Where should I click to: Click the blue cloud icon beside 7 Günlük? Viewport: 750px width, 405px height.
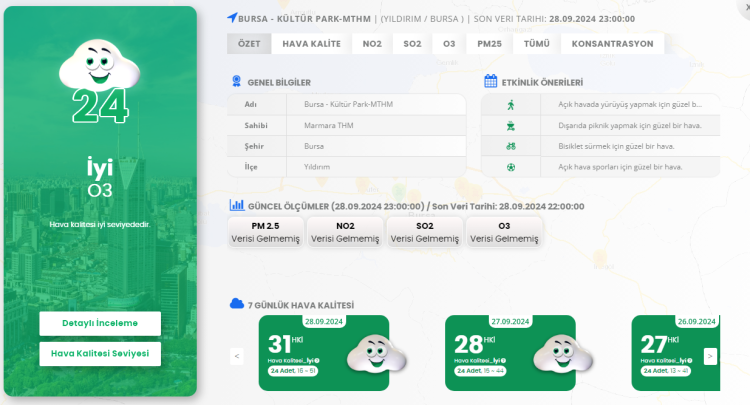[237, 303]
